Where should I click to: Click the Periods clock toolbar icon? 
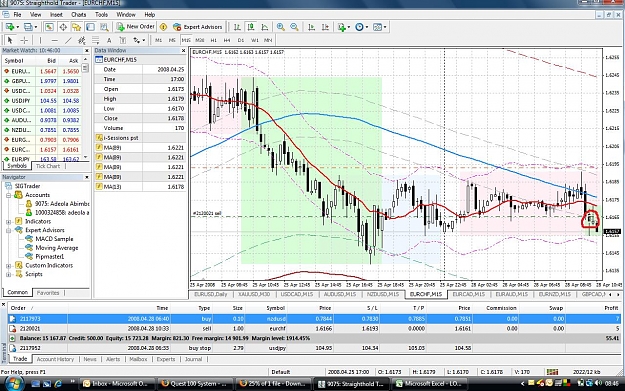pyautogui.click(x=359, y=27)
